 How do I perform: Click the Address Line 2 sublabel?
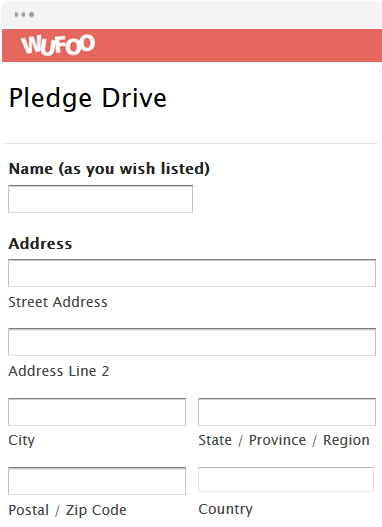pyautogui.click(x=59, y=371)
